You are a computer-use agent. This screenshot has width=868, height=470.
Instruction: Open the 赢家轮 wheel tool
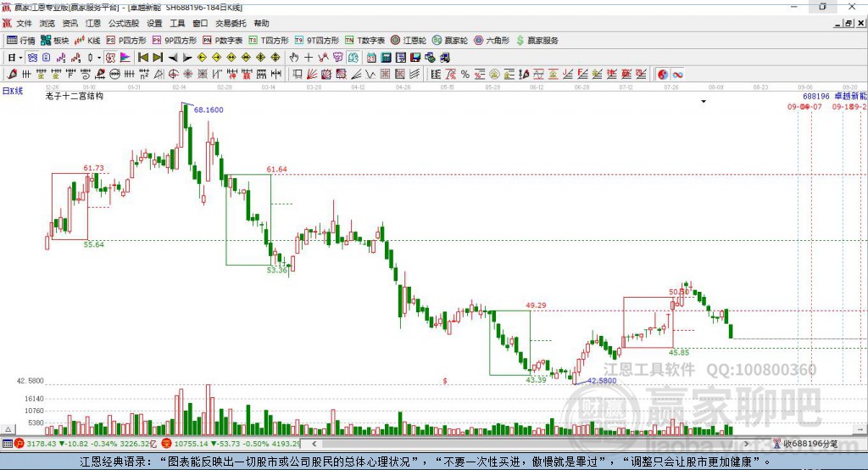tap(450, 41)
